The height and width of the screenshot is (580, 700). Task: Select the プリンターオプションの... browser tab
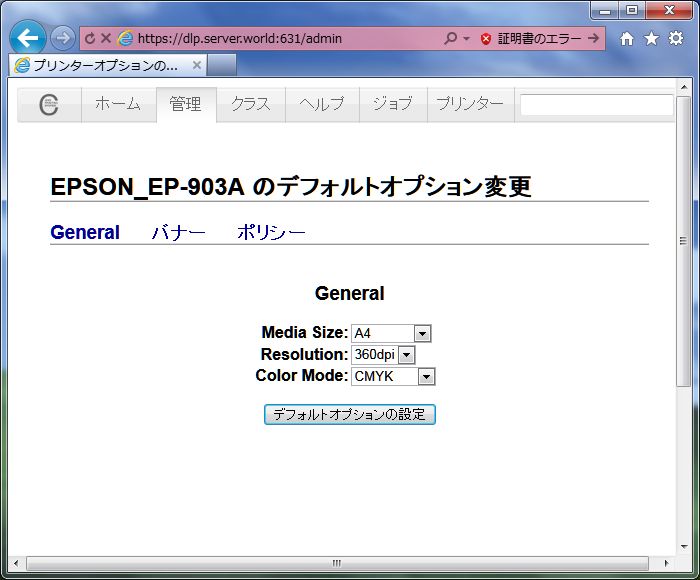[x=107, y=66]
